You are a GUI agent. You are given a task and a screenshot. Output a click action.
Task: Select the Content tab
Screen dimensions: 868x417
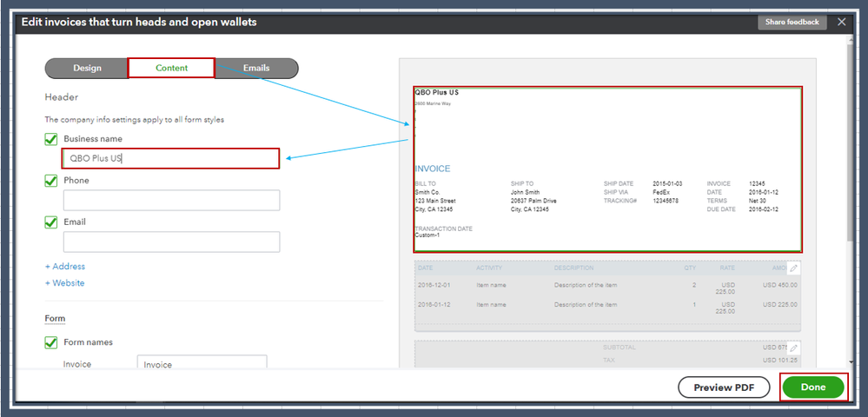pyautogui.click(x=172, y=68)
